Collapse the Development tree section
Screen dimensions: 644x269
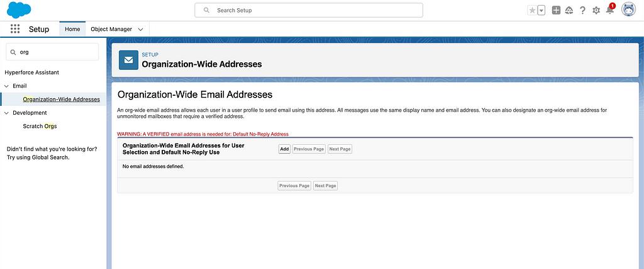tap(7, 113)
